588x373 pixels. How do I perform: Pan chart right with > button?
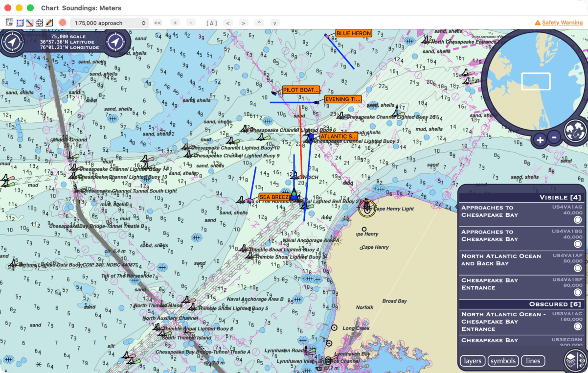pos(243,23)
